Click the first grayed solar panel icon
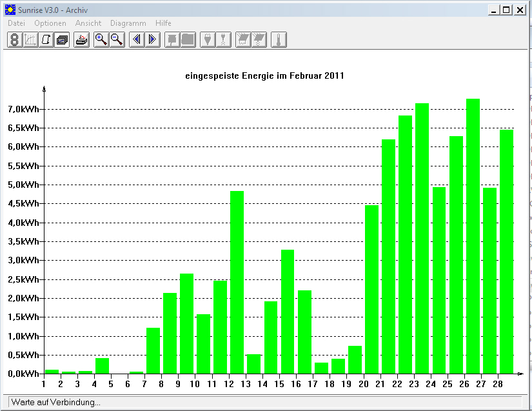This screenshot has height=411, width=532. coord(243,40)
